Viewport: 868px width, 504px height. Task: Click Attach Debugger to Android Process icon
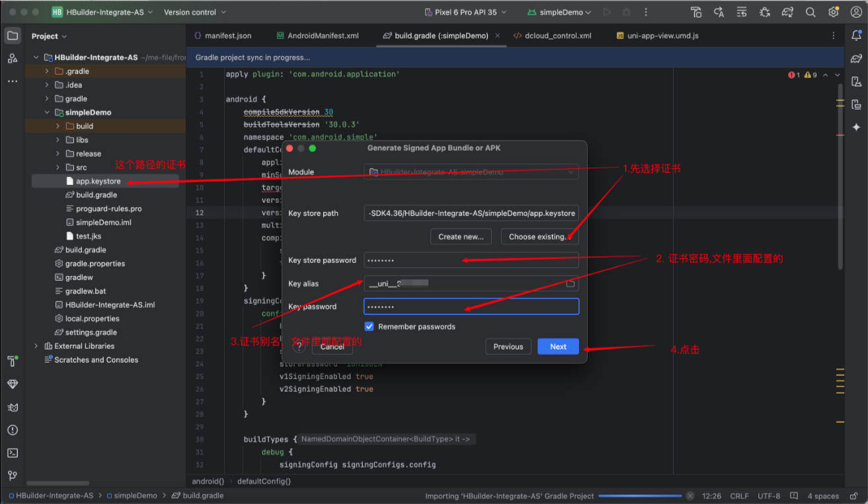(765, 12)
